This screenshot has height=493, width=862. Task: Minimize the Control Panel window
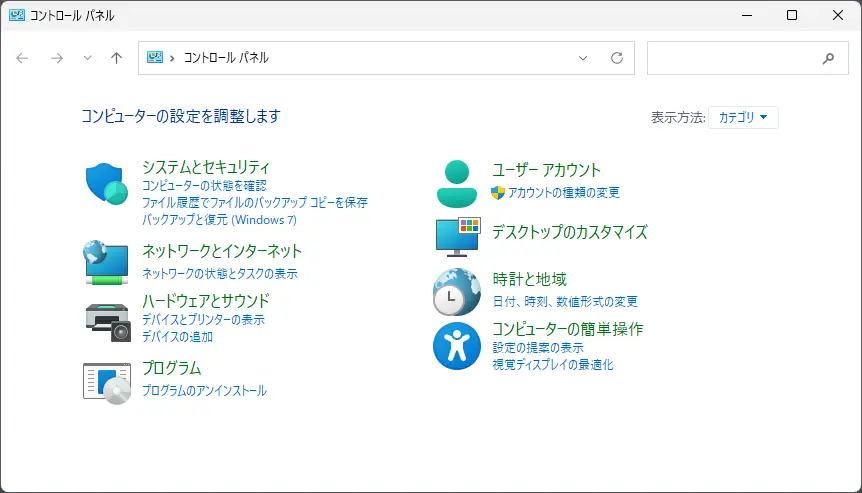click(747, 15)
